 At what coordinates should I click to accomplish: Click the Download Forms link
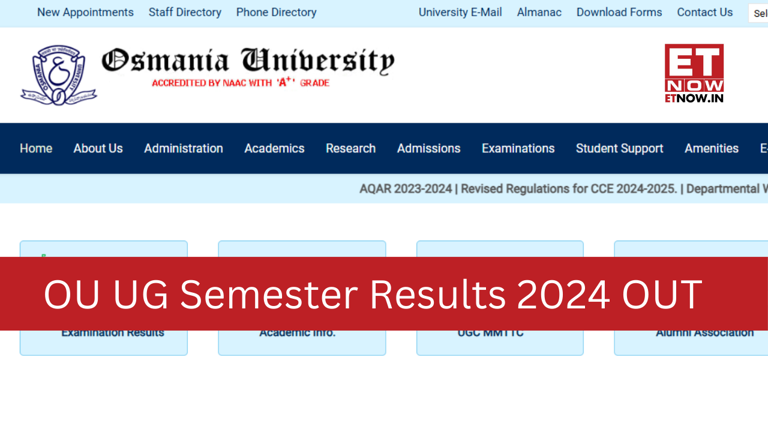pyautogui.click(x=619, y=12)
